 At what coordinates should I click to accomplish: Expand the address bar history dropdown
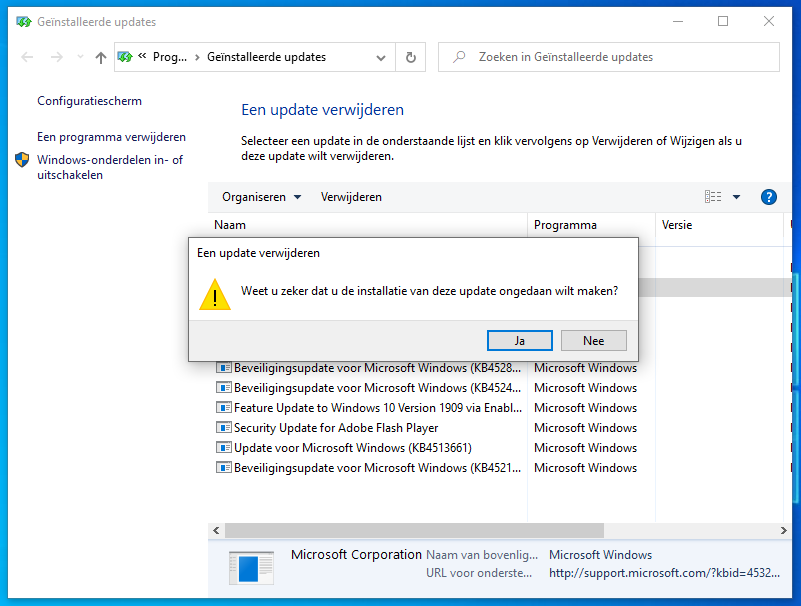[x=380, y=58]
